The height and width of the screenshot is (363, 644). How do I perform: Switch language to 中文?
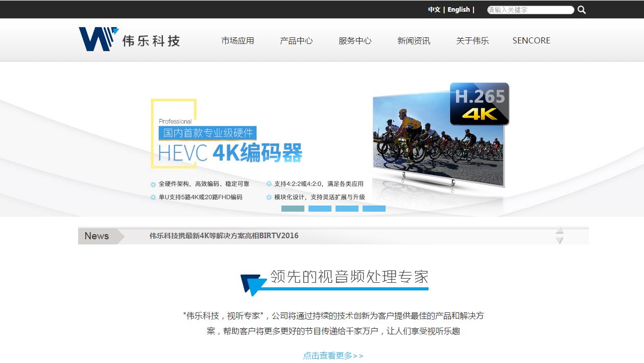pyautogui.click(x=434, y=10)
